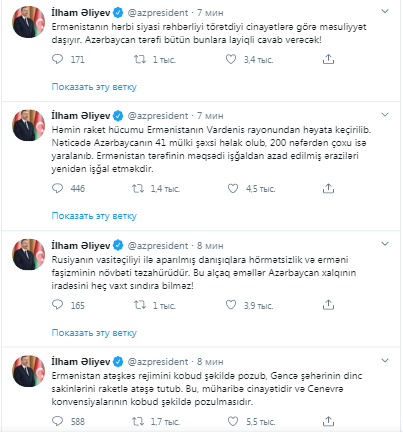
Task: Open İlham Əliyev's profile photo on first tweet
Action: (x=28, y=22)
